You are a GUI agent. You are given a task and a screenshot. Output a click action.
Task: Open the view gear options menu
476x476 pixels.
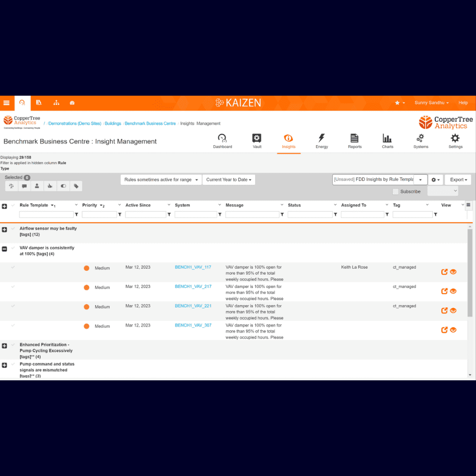[x=436, y=180]
